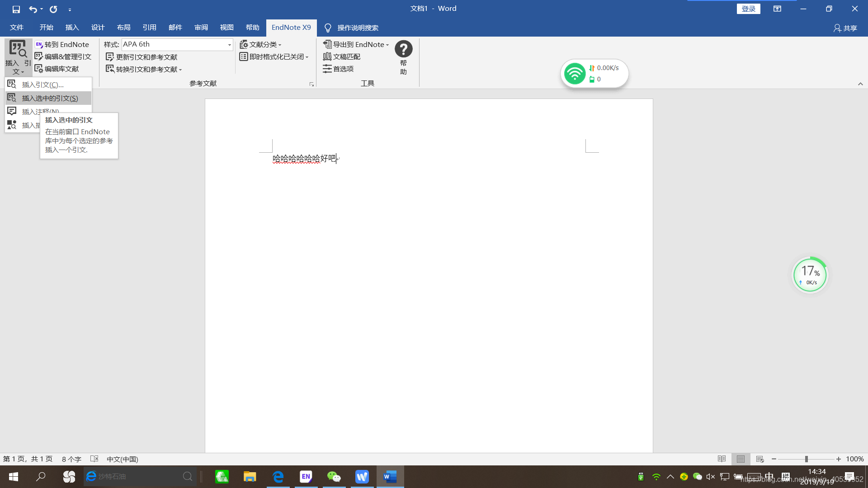The height and width of the screenshot is (488, 868).
Task: Open EndNote Help question mark icon
Action: [403, 49]
